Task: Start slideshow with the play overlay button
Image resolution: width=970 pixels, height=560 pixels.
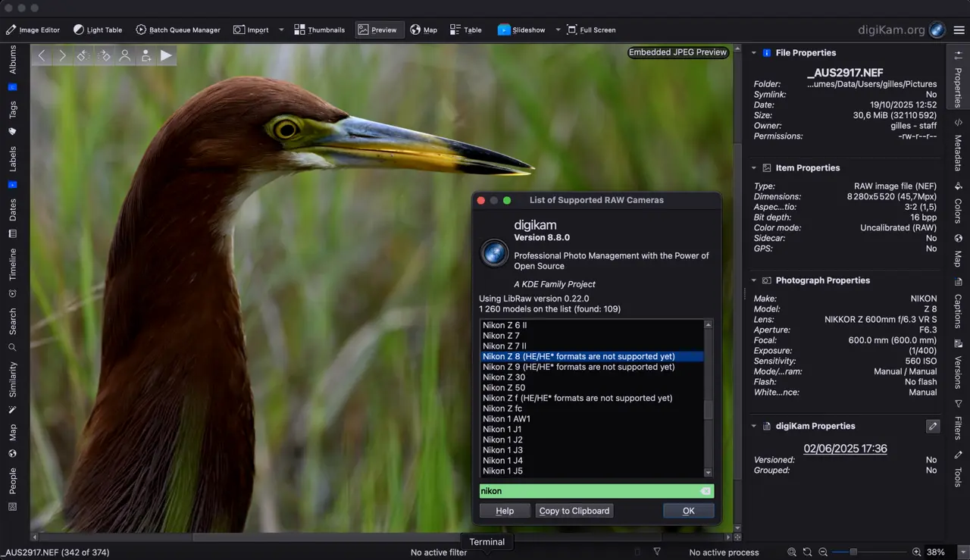Action: click(x=166, y=55)
